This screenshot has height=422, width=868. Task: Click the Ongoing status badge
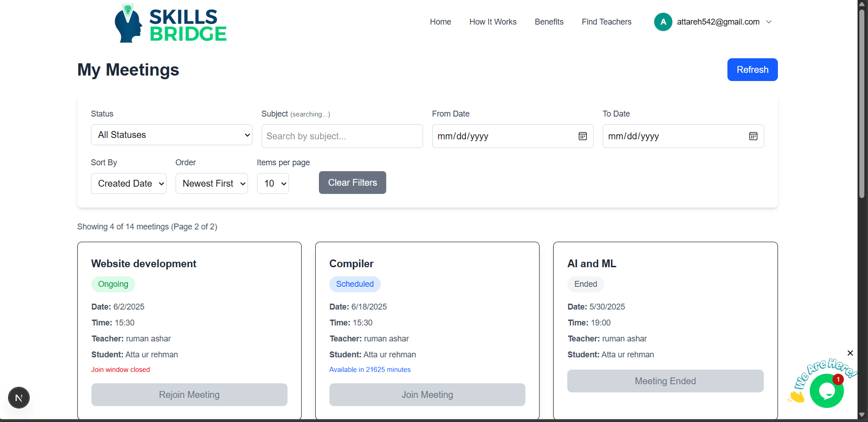pos(113,284)
